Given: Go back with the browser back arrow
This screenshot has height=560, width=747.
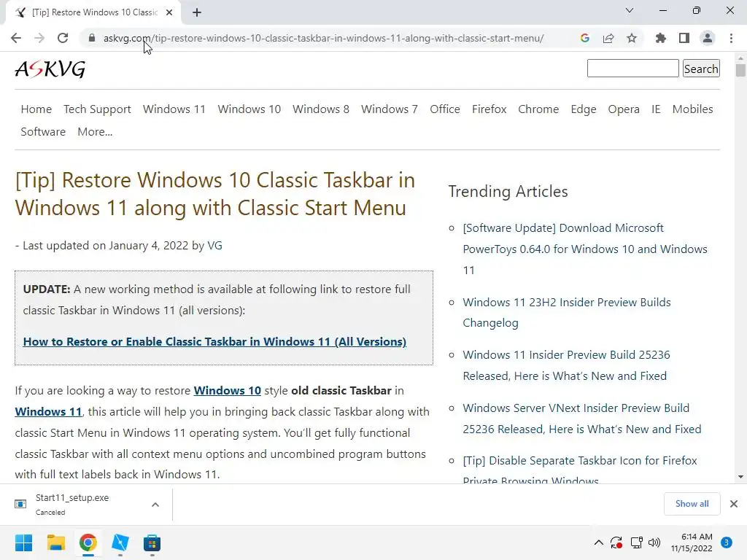Looking at the screenshot, I should [16, 38].
